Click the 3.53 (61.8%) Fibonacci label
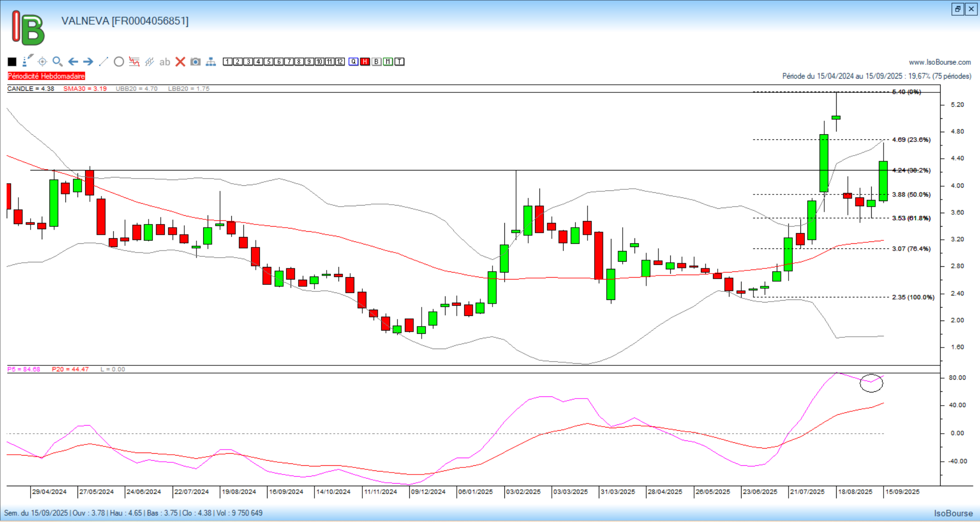The image size is (980, 522). [x=911, y=218]
